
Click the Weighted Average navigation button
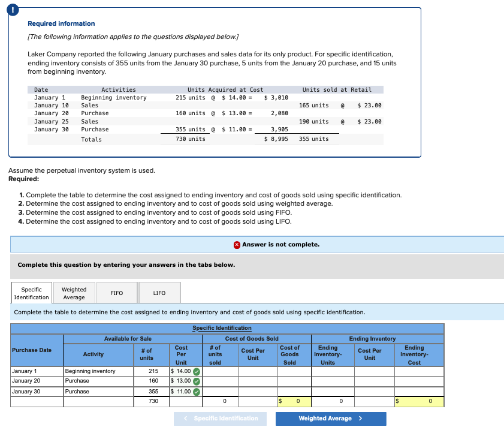(x=330, y=418)
